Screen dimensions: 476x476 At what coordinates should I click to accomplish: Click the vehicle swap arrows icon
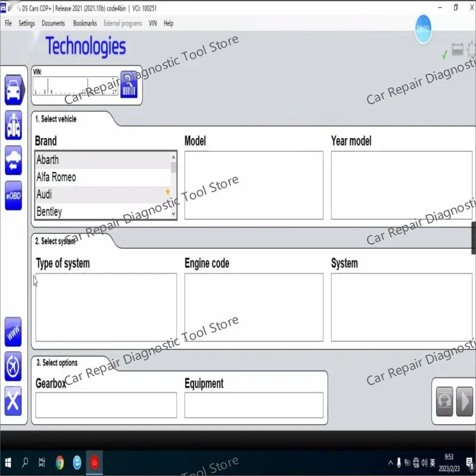(13, 160)
